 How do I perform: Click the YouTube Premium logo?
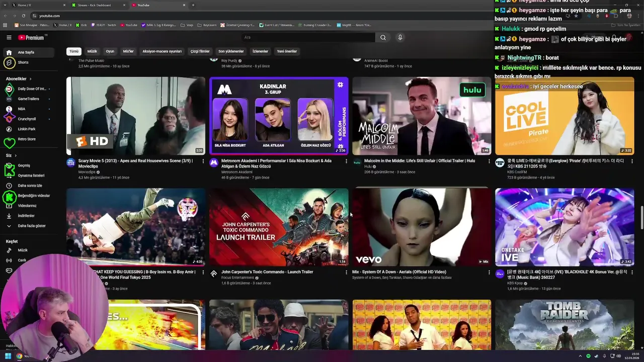[x=32, y=38]
